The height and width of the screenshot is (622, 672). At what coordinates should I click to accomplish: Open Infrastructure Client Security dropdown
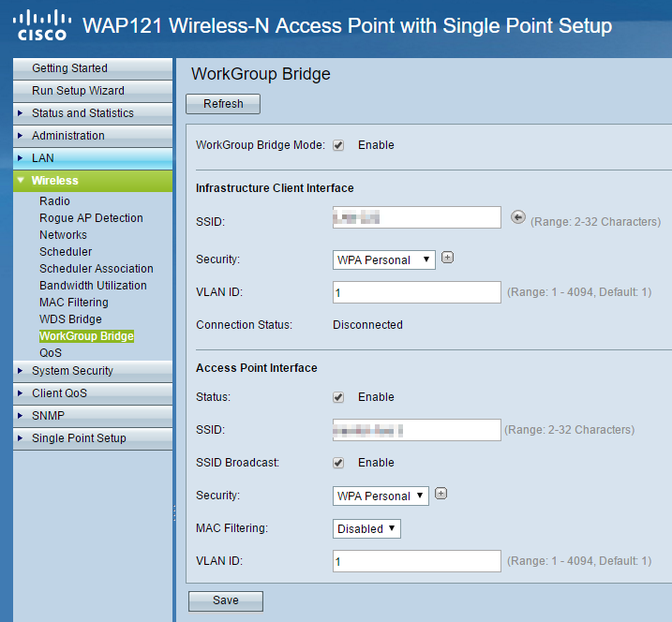(x=384, y=260)
